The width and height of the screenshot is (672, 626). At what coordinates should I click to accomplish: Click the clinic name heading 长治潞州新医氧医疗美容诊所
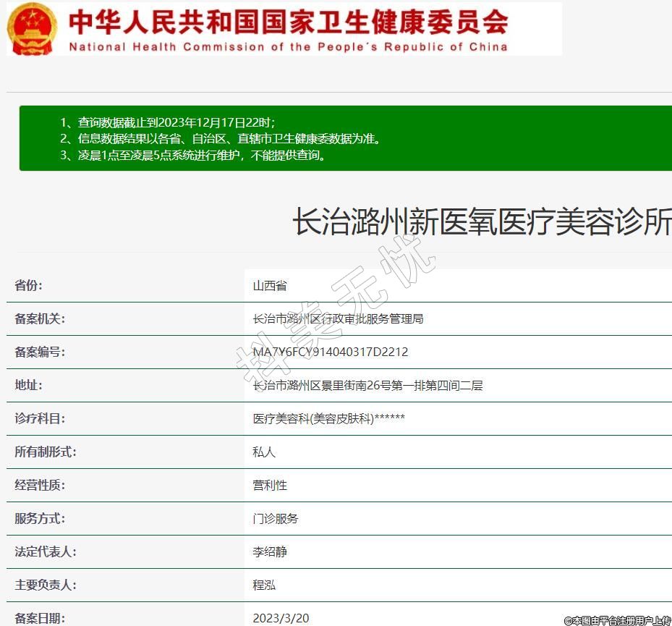coord(481,221)
